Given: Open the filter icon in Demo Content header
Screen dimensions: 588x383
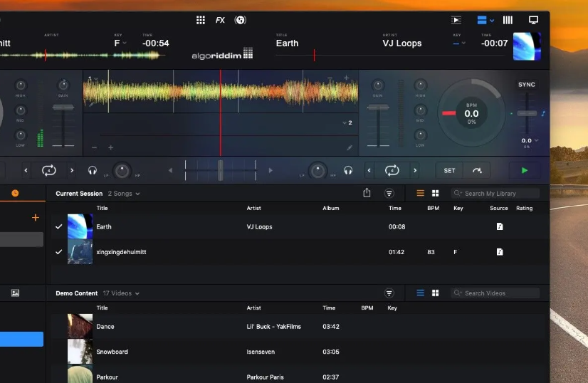Looking at the screenshot, I should pos(389,293).
